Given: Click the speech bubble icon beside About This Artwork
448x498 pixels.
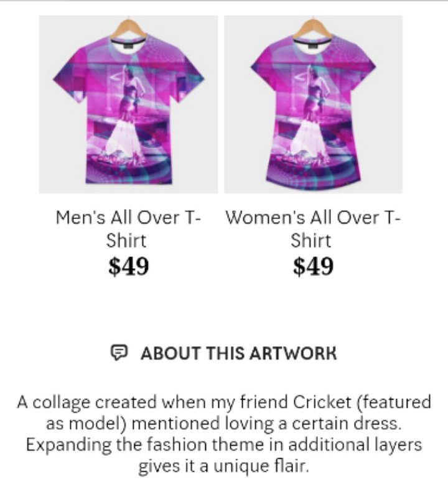Looking at the screenshot, I should click(119, 352).
